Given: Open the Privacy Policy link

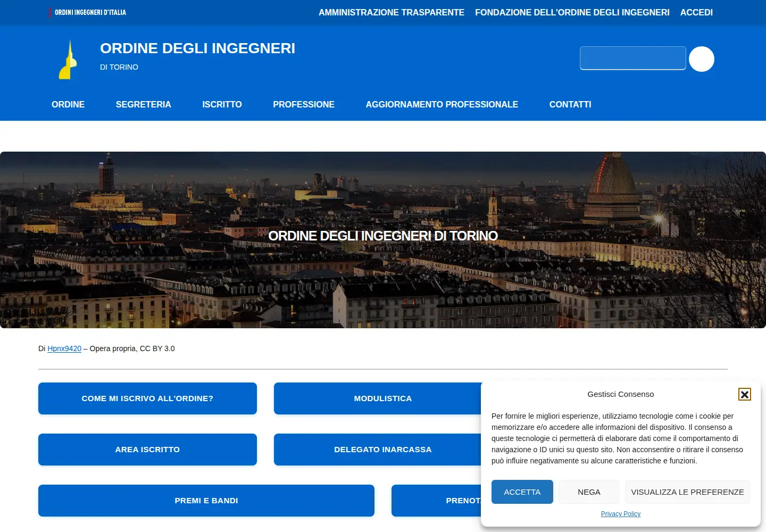Looking at the screenshot, I should 621,514.
